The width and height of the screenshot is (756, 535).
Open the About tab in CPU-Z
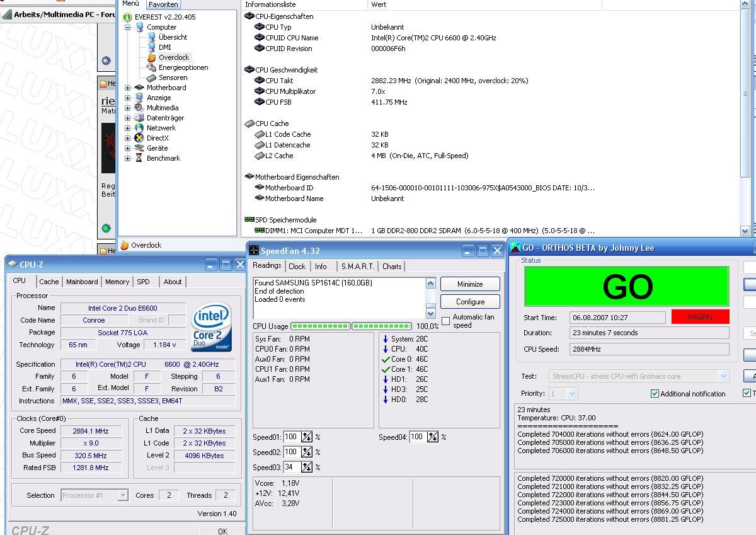tap(173, 282)
